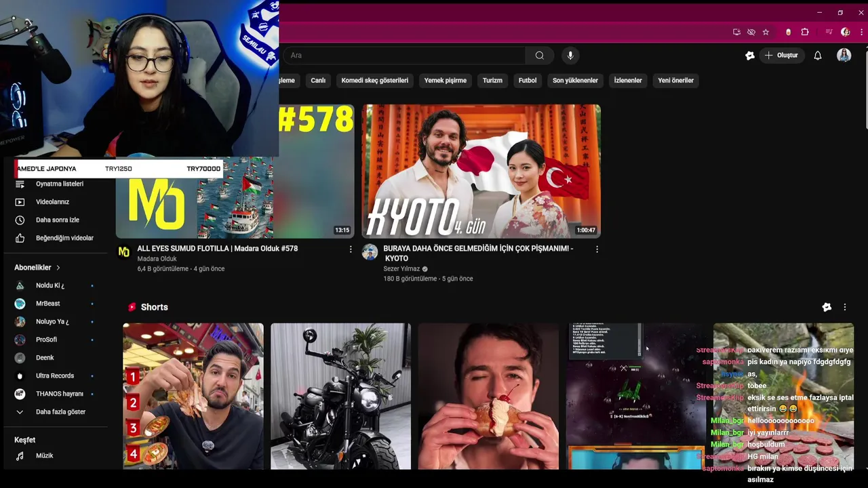Viewport: 868px width, 488px height.
Task: Click the Oluştur create button
Action: pyautogui.click(x=782, y=56)
